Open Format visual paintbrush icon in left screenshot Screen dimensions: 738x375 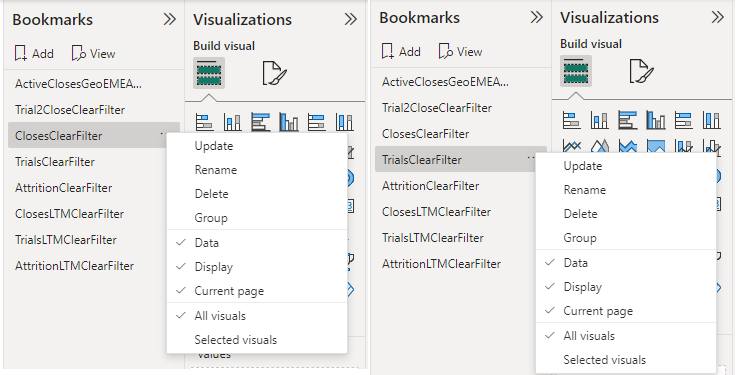274,73
